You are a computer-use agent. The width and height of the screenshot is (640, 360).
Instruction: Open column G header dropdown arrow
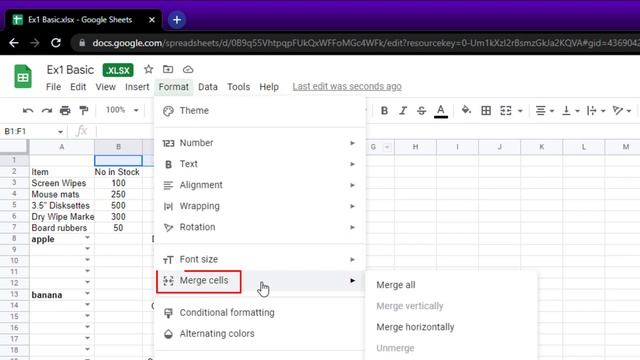pos(387,147)
